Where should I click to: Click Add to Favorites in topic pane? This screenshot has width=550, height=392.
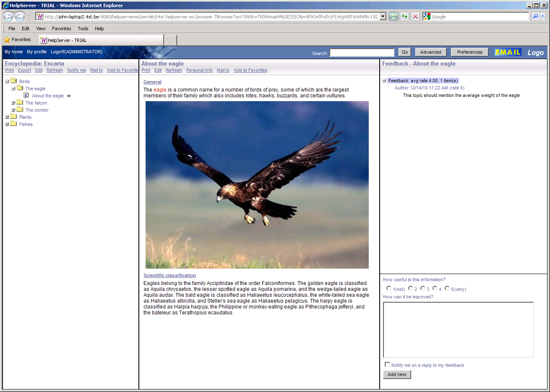tap(250, 70)
